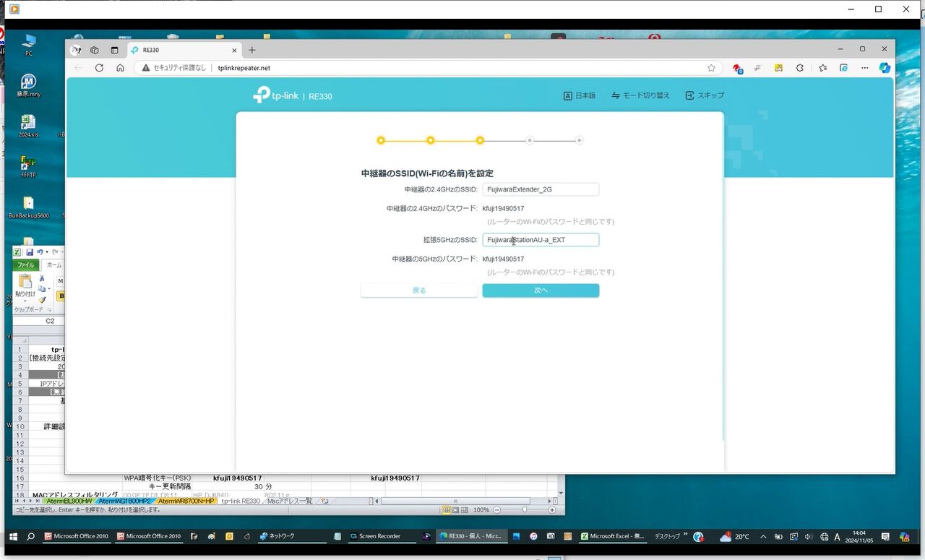925x560 pixels.
Task: Select the tp-link RE330 sheet tab
Action: coord(241,501)
